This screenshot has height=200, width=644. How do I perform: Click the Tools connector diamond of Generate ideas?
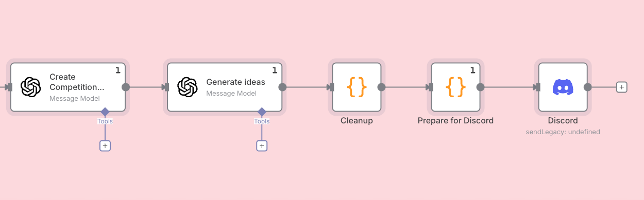point(262,112)
